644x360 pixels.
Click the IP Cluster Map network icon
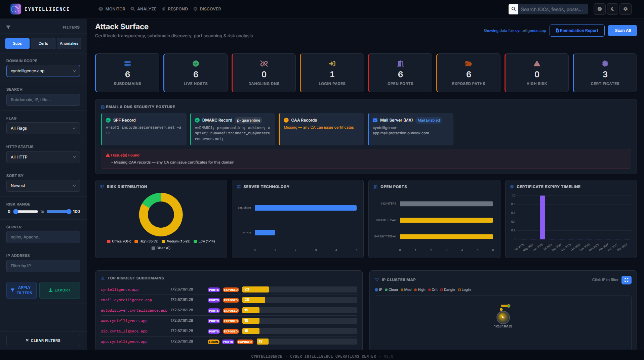(x=377, y=280)
